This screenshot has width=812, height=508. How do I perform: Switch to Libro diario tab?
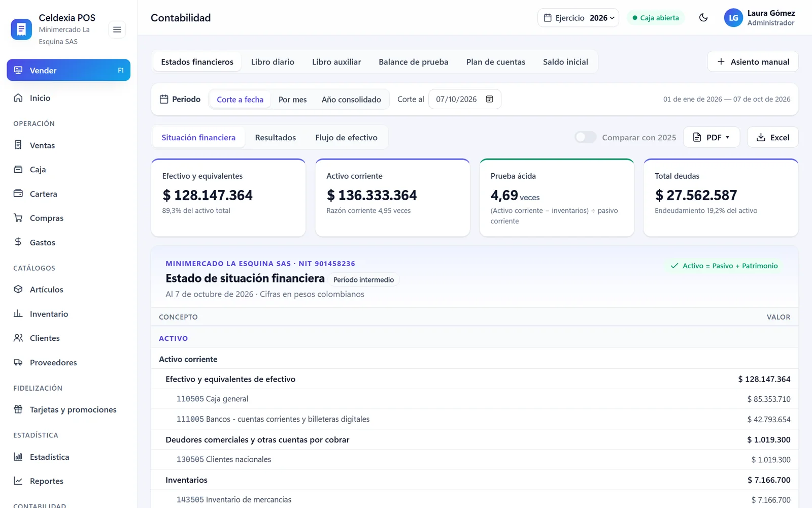click(x=273, y=62)
